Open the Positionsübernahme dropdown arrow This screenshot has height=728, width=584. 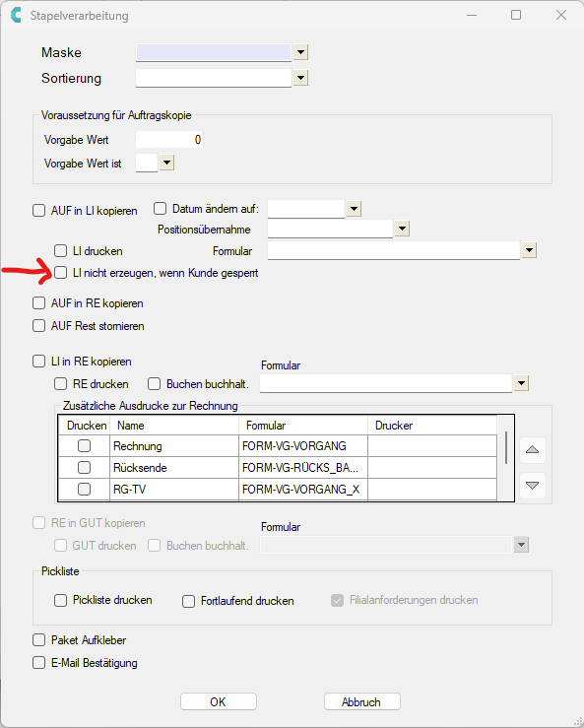pos(402,229)
